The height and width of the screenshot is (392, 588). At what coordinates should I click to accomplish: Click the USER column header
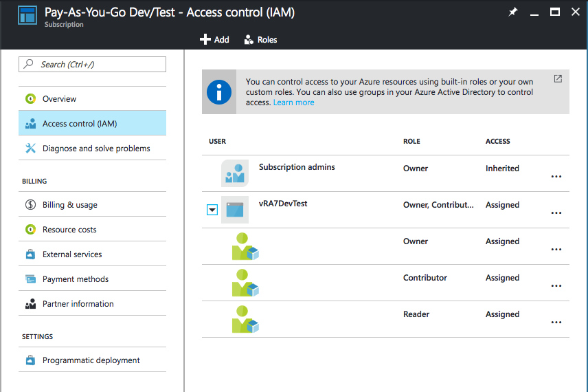(218, 141)
